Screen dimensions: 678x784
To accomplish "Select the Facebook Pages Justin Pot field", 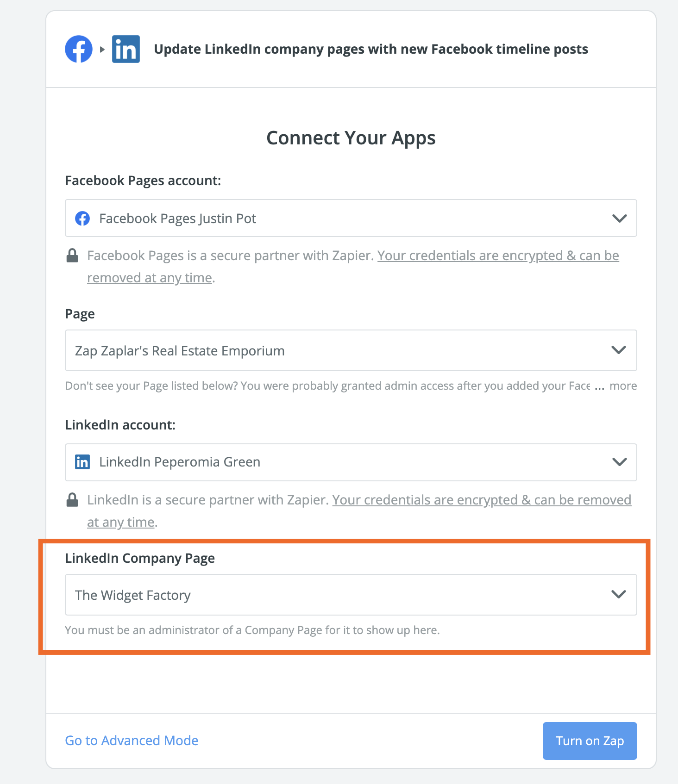I will coord(351,218).
